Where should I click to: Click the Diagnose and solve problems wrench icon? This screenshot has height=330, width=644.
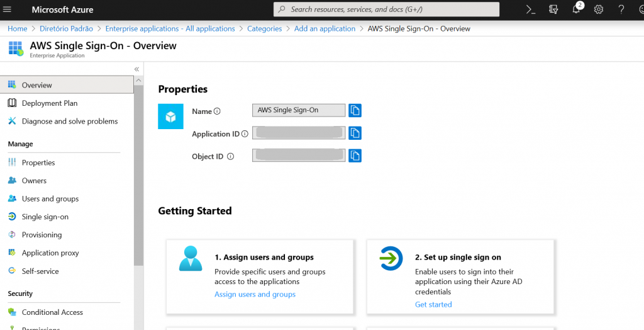pos(12,121)
